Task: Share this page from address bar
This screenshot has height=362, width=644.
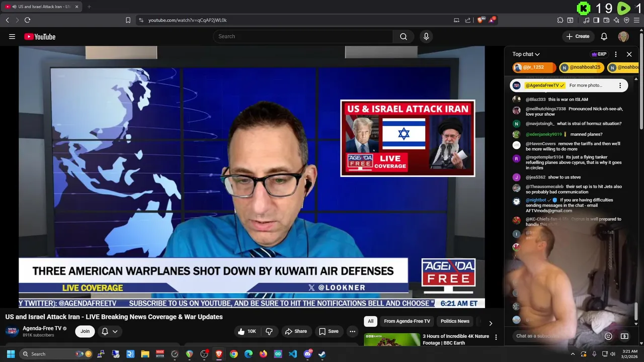Action: coord(468,20)
